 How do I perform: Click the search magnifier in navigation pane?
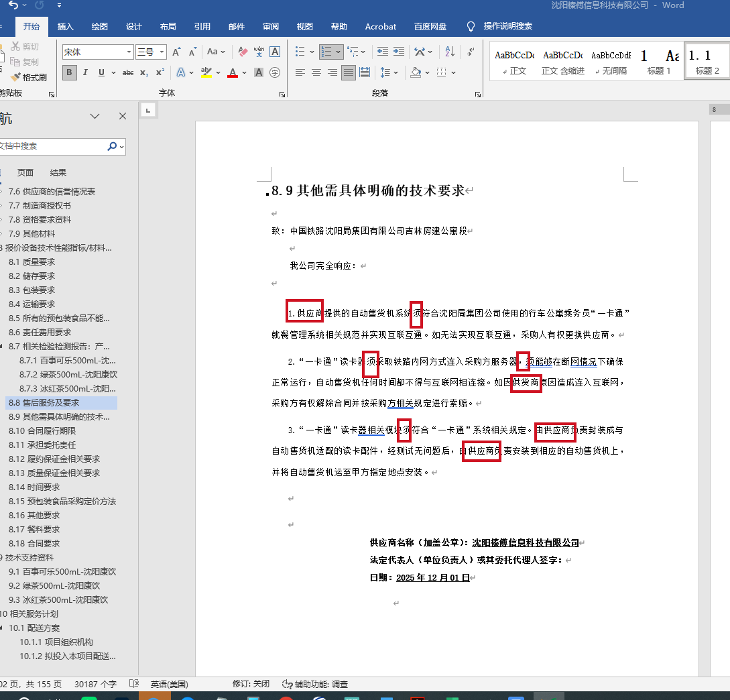point(112,146)
